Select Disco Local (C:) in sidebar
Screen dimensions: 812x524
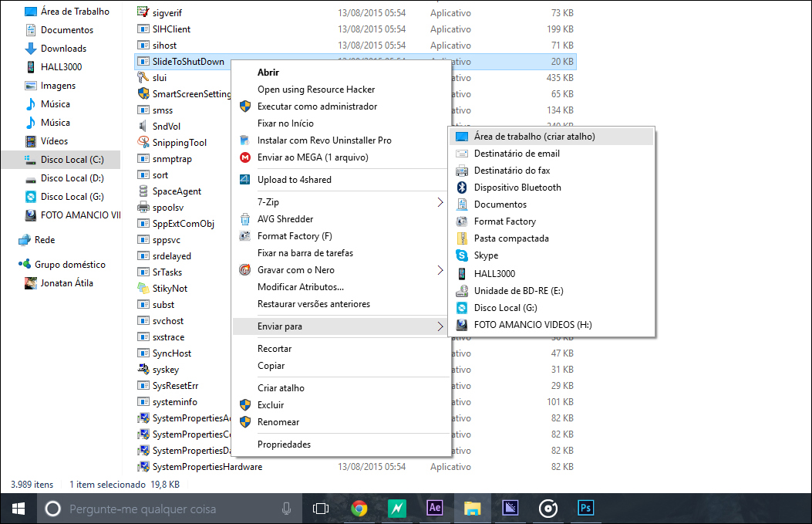pyautogui.click(x=61, y=160)
